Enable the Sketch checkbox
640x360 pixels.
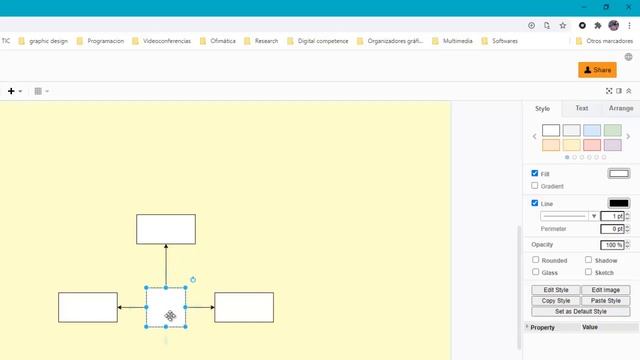pyautogui.click(x=588, y=271)
